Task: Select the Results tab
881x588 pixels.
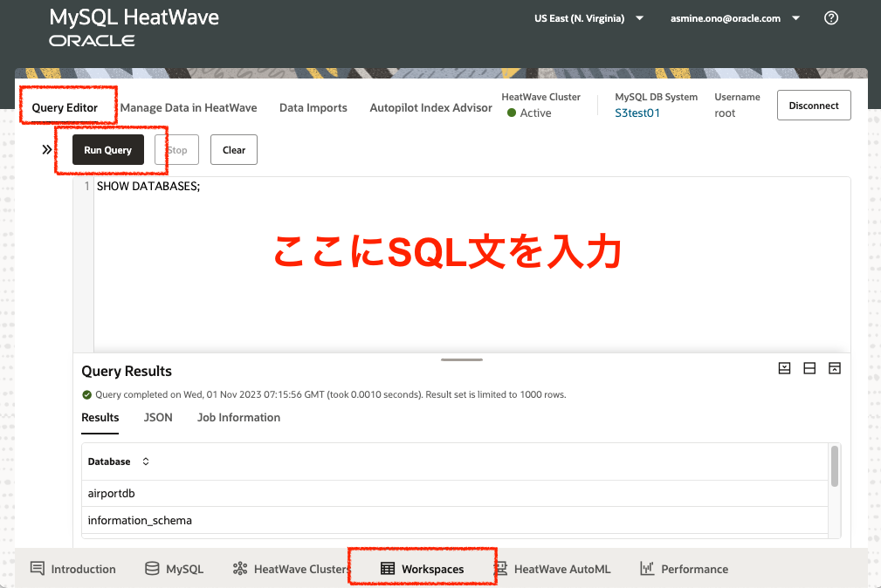Action: 100,417
